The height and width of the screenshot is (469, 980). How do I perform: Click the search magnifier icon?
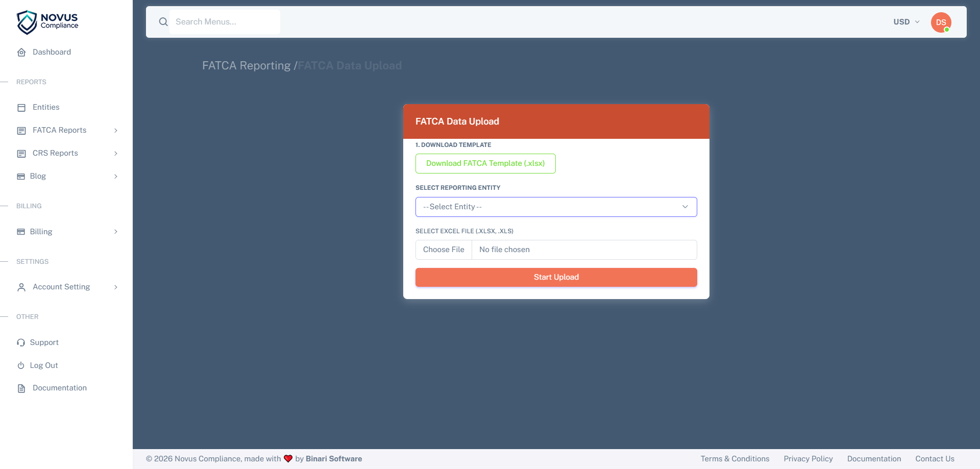click(163, 22)
